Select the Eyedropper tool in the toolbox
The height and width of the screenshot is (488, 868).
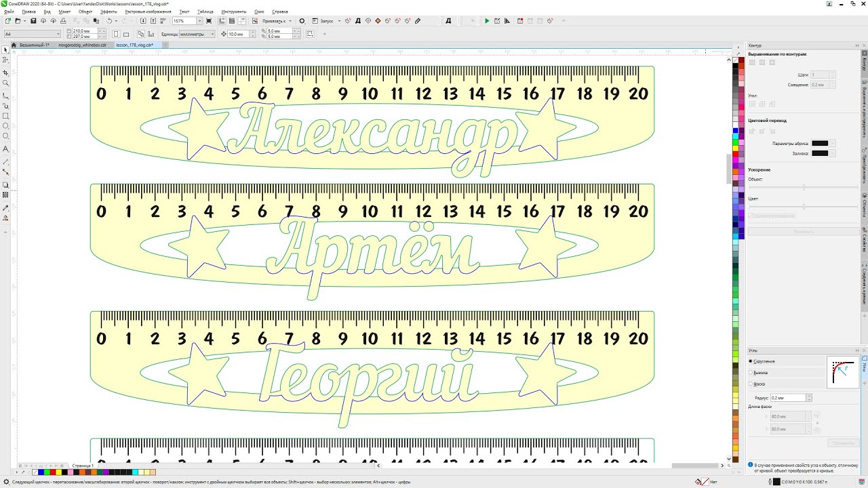[5, 207]
